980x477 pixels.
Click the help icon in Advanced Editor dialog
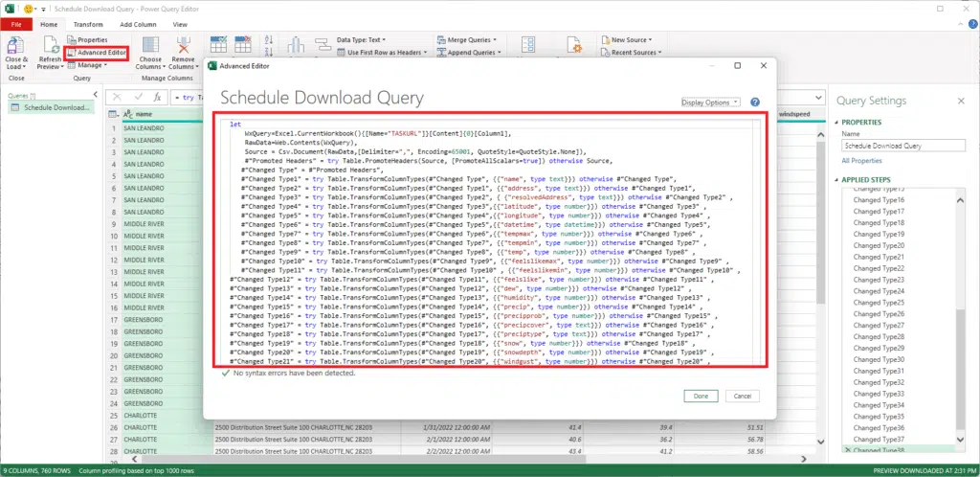(755, 102)
